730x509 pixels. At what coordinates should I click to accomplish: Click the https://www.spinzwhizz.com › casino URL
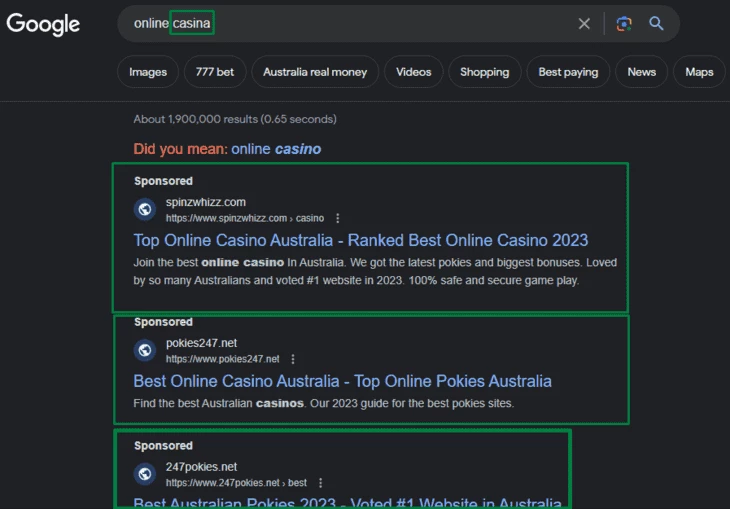coord(245,218)
